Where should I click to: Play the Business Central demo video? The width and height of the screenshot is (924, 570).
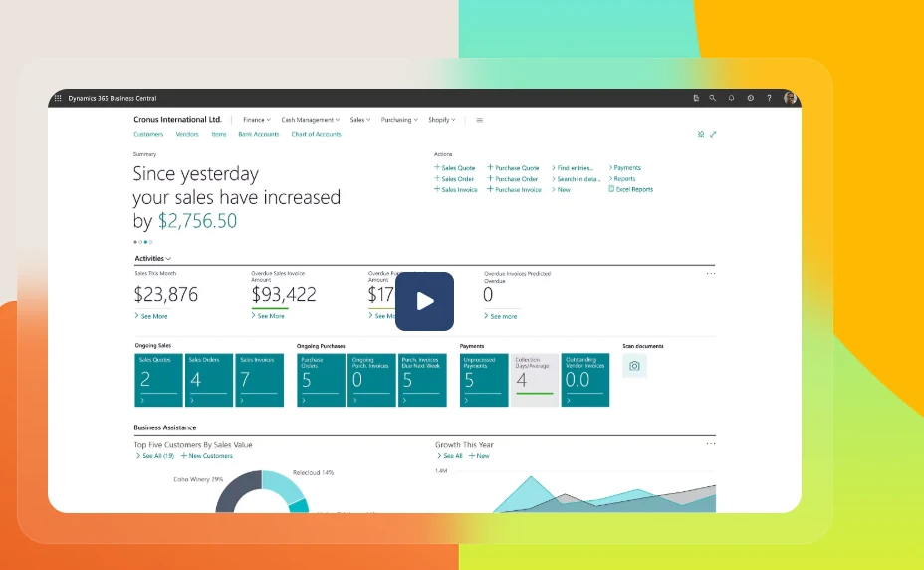424,301
